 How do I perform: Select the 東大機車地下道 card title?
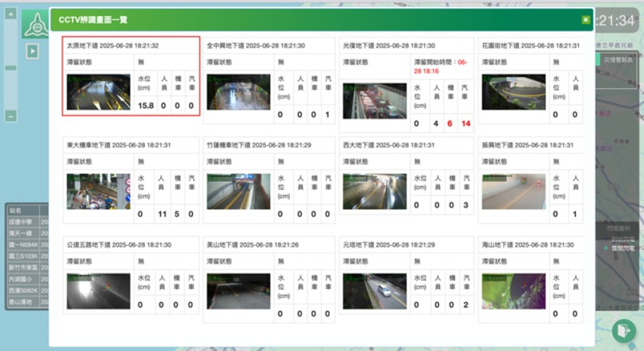[x=118, y=145]
